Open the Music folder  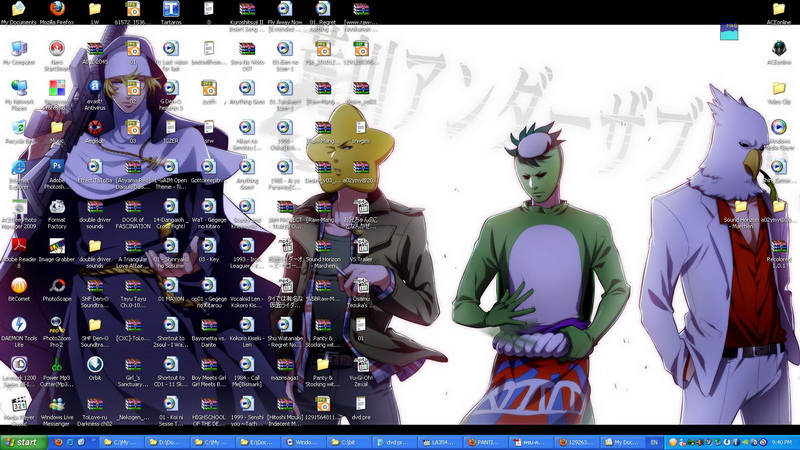[57, 132]
